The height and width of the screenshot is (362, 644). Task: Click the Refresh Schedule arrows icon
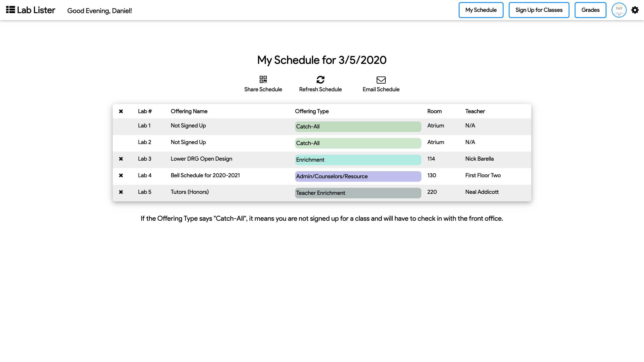[x=320, y=80]
